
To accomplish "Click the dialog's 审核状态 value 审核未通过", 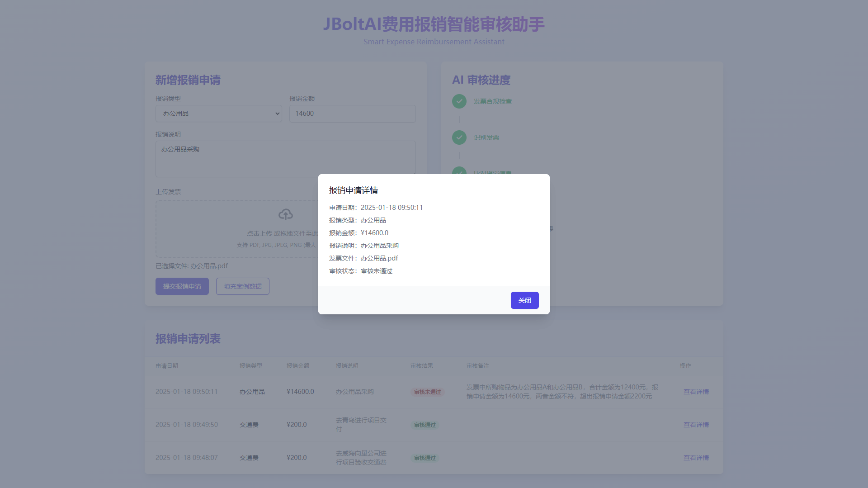I will [377, 271].
